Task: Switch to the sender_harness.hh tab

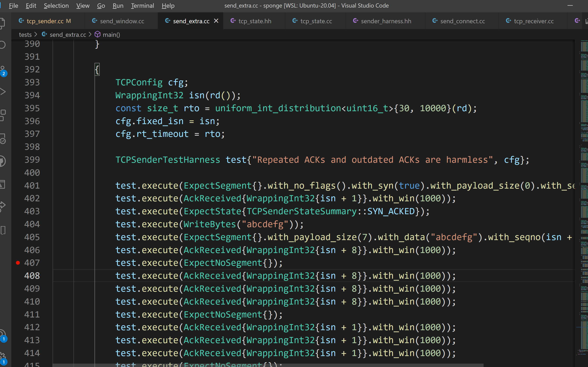Action: pyautogui.click(x=386, y=21)
